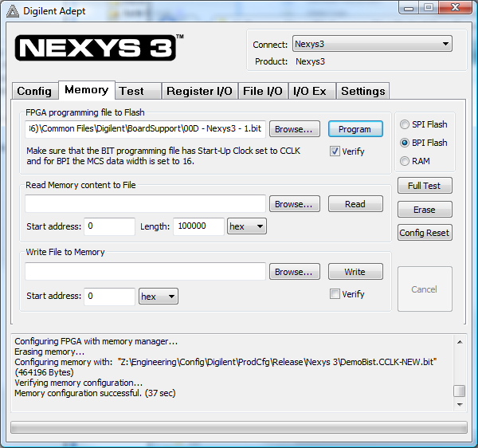Click the Config Reset button
The height and width of the screenshot is (448, 478).
(425, 233)
